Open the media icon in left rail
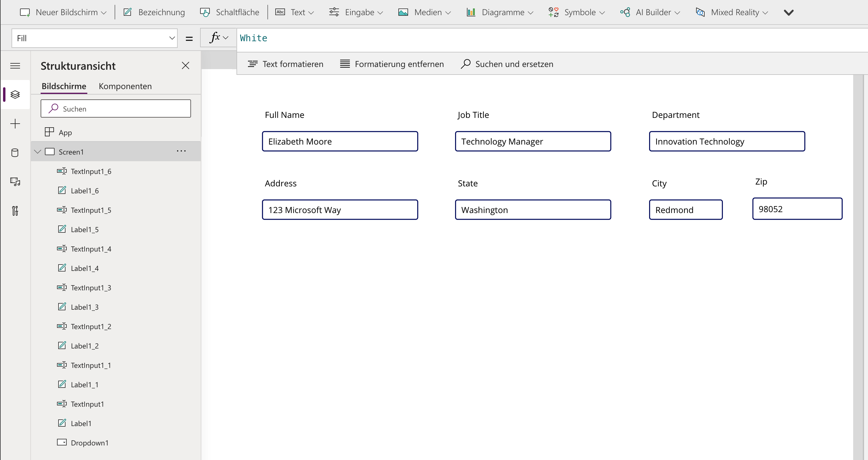The height and width of the screenshot is (460, 868). (x=15, y=182)
